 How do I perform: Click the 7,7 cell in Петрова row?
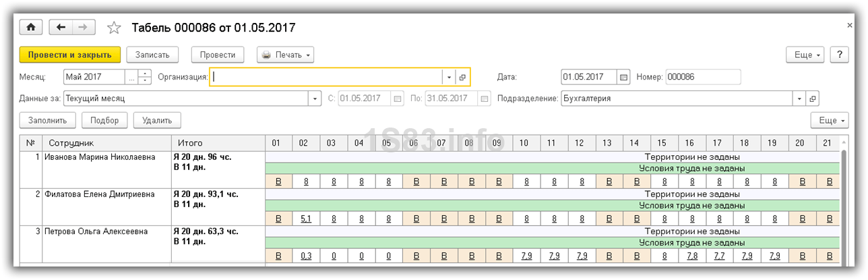click(719, 256)
